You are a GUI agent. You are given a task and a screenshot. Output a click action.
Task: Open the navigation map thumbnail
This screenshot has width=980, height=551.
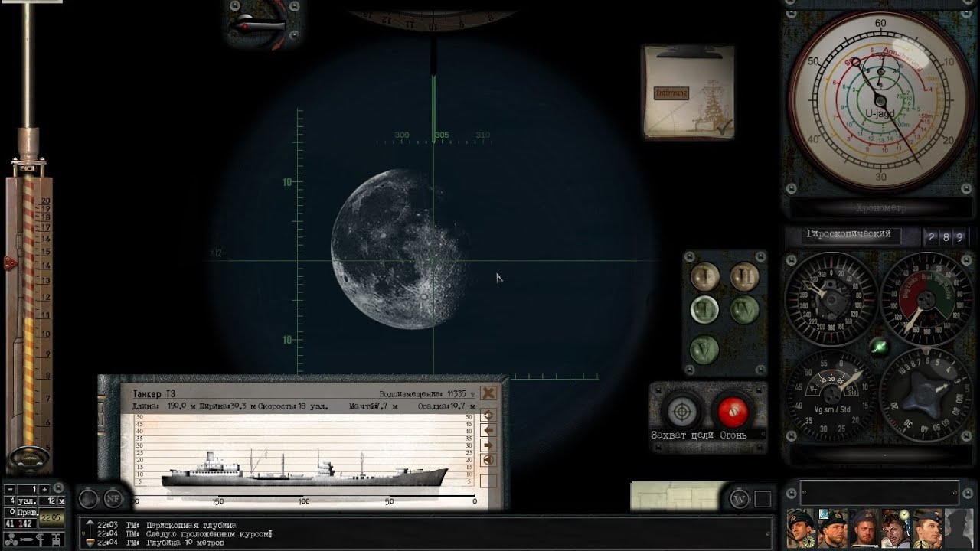(675, 496)
